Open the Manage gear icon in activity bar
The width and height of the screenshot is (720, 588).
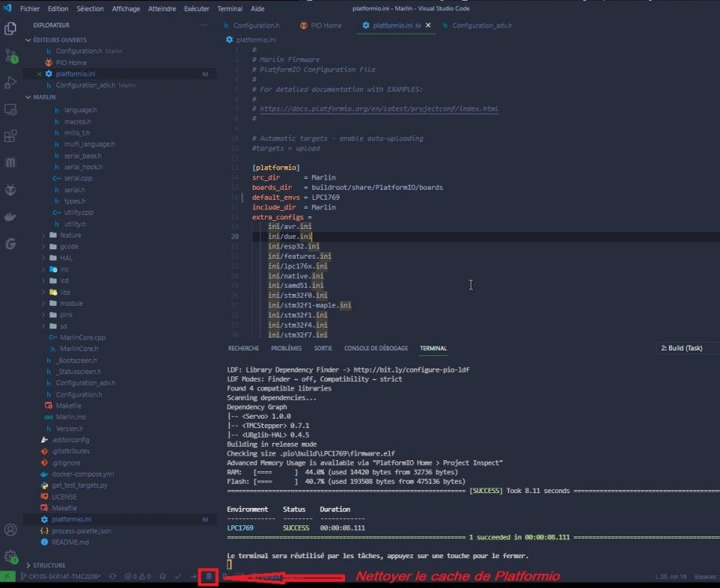[x=11, y=557]
